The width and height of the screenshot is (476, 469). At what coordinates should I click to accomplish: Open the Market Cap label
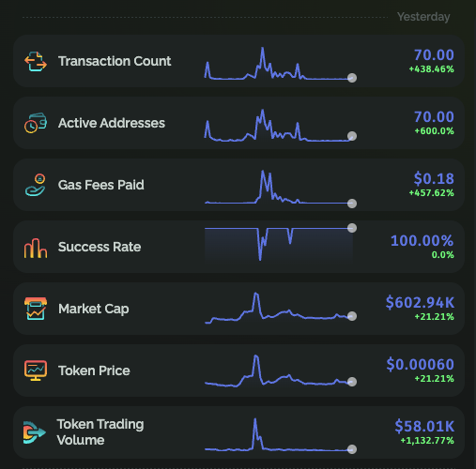pyautogui.click(x=94, y=309)
